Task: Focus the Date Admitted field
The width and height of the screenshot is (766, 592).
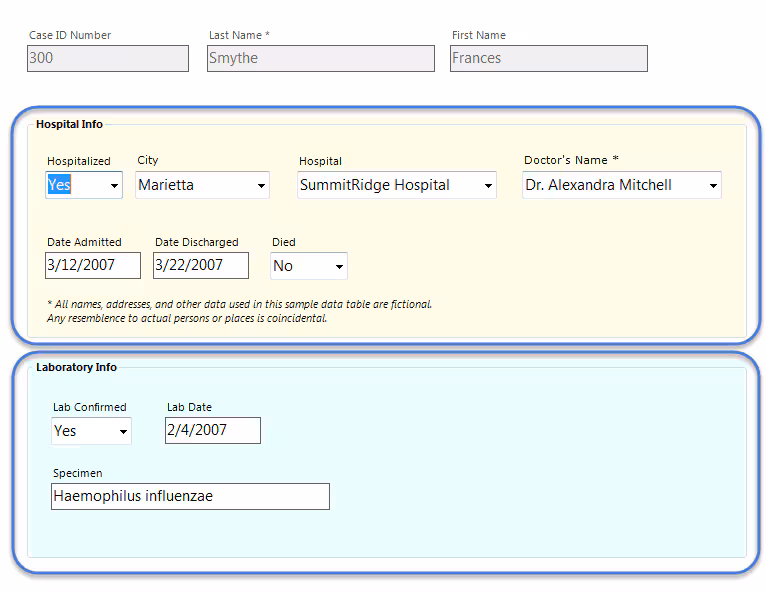Action: (92, 266)
